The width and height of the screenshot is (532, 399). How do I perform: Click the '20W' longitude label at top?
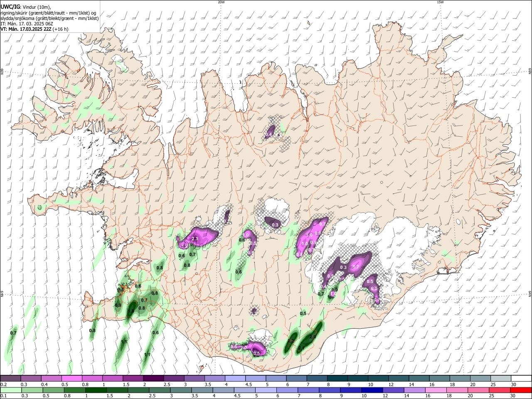pos(221,2)
